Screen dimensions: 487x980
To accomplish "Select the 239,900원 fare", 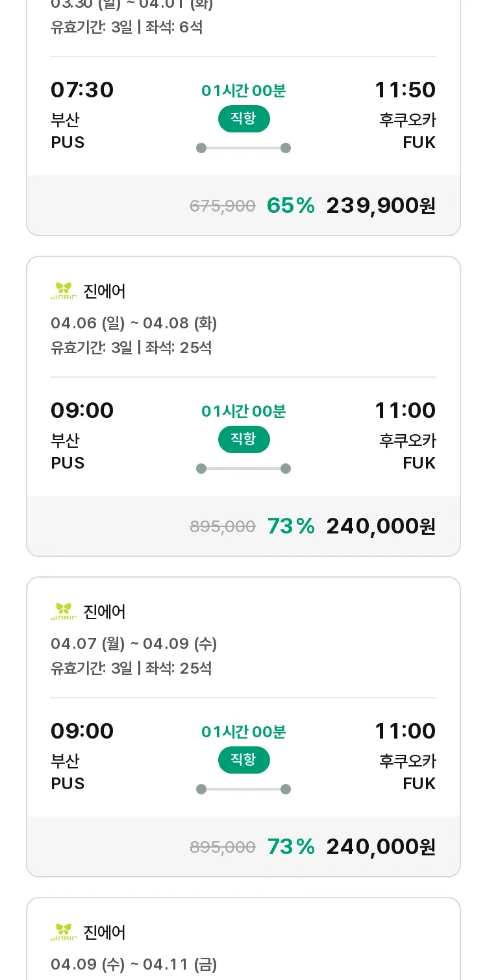I will (x=381, y=206).
